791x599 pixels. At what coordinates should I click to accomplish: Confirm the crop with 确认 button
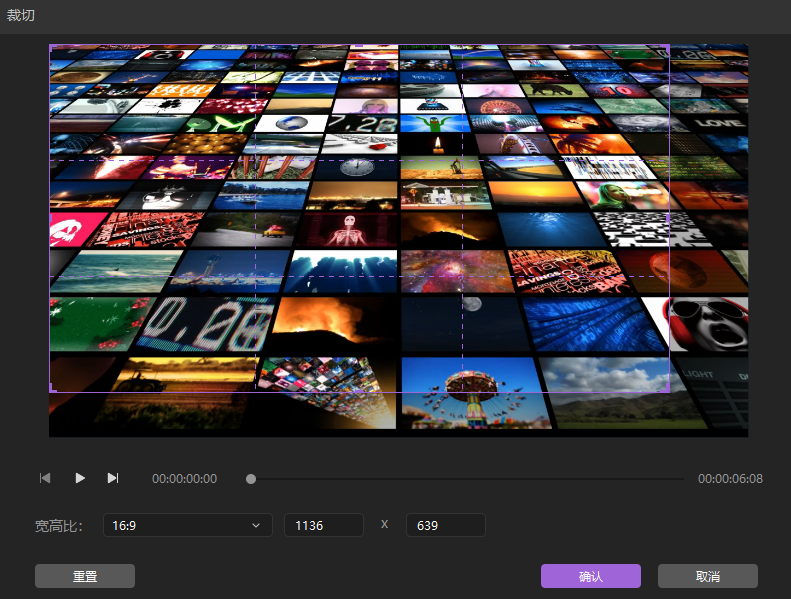coord(590,576)
